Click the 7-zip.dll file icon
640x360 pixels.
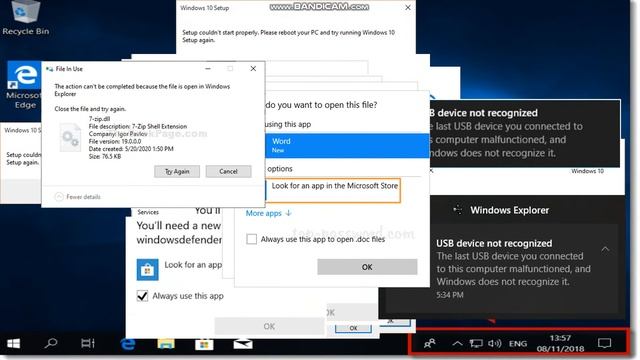pyautogui.click(x=70, y=138)
